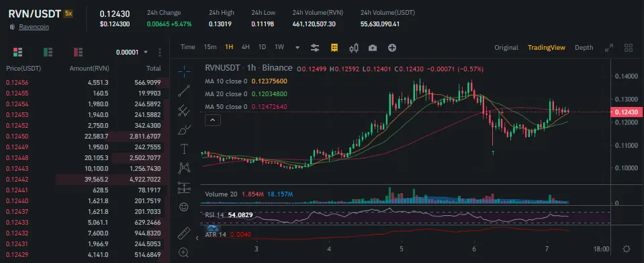The width and height of the screenshot is (644, 263).
Task: Click the blue chart icon above ATR
Action: click(x=212, y=228)
